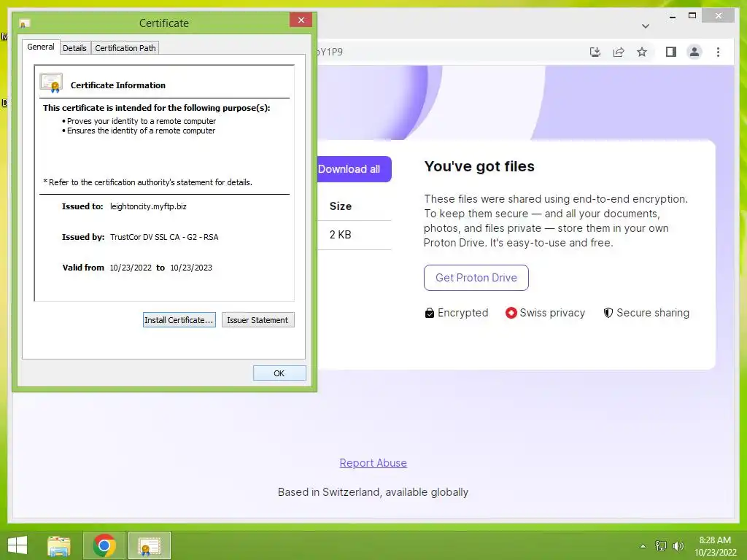Click the network tray icon
The image size is (747, 560).
661,546
